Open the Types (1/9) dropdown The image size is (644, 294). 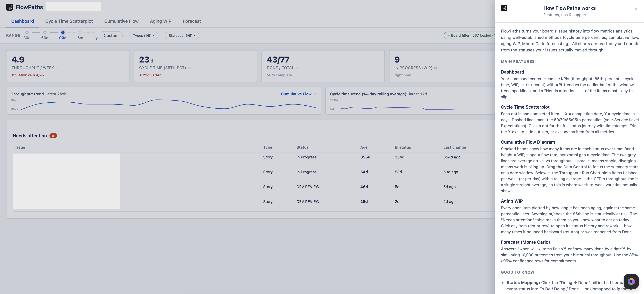144,36
